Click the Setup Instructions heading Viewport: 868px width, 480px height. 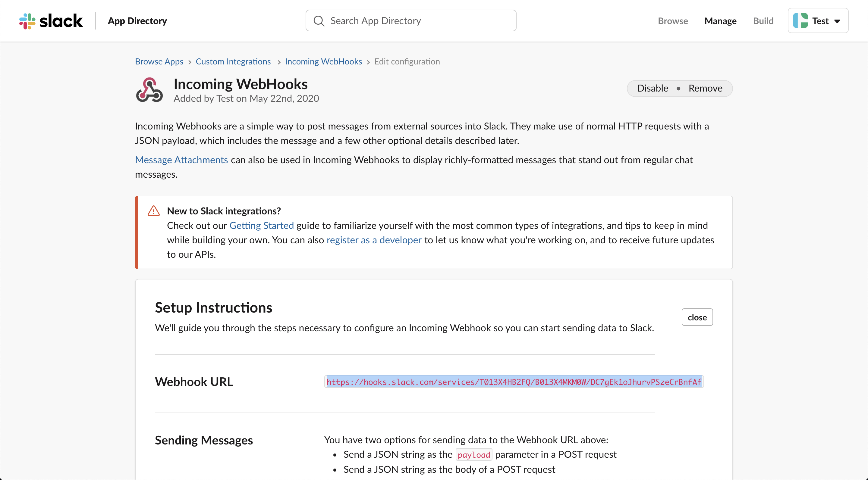pos(213,307)
